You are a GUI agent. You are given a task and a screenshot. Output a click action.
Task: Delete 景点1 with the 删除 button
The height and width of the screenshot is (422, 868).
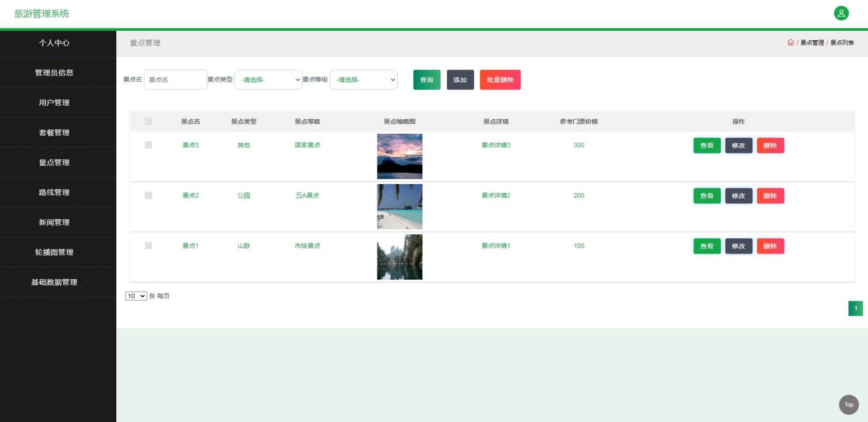tap(770, 246)
